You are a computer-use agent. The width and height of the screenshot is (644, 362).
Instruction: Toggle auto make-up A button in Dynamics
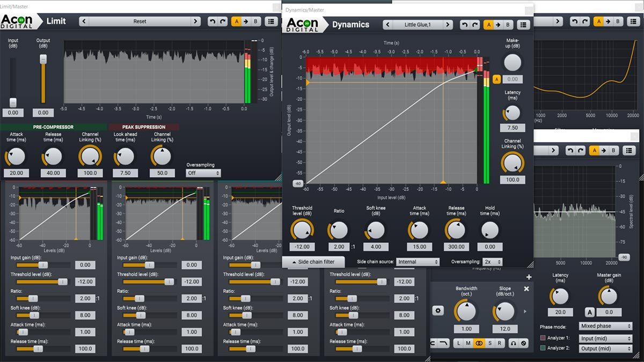(496, 79)
